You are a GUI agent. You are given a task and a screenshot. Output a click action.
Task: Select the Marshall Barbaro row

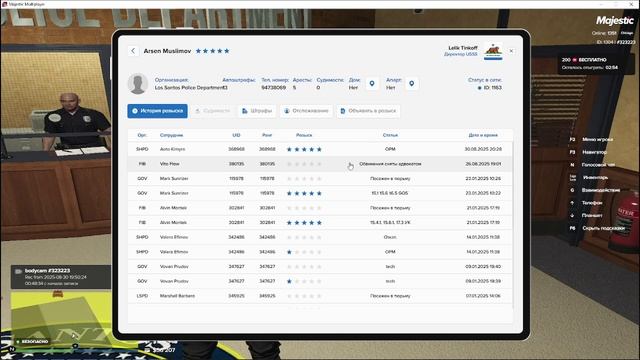pos(320,296)
